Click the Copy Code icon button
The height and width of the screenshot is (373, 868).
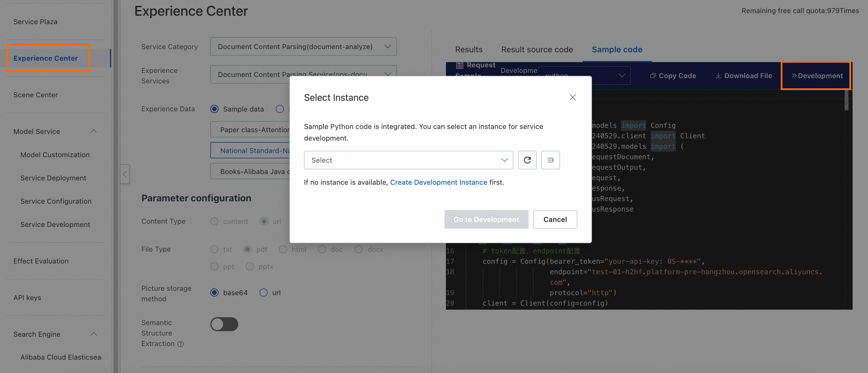coord(673,76)
